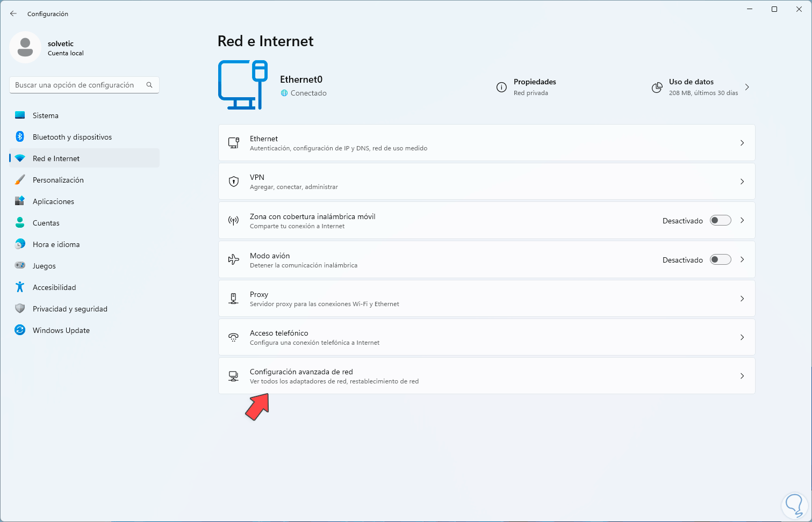Screen dimensions: 812x522
Task: Click the Ethernet0 connection name
Action: click(x=301, y=79)
